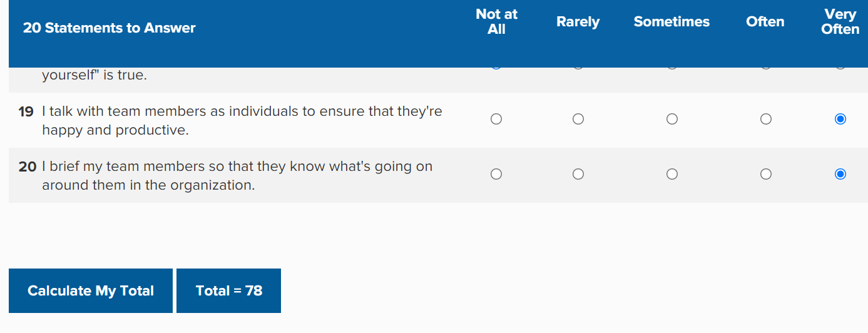This screenshot has width=868, height=333.
Task: Click the 'Not at All' column header
Action: click(496, 22)
